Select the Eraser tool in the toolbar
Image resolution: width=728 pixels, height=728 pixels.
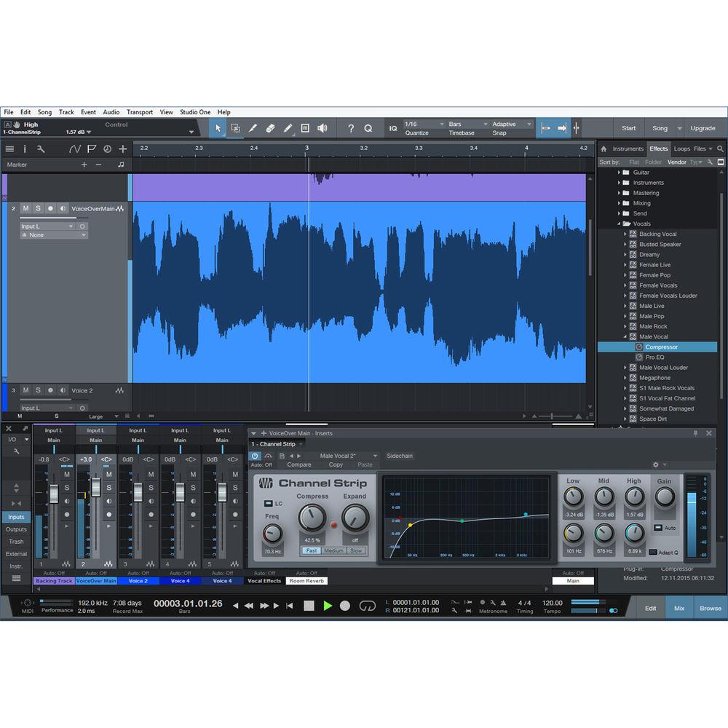(270, 128)
